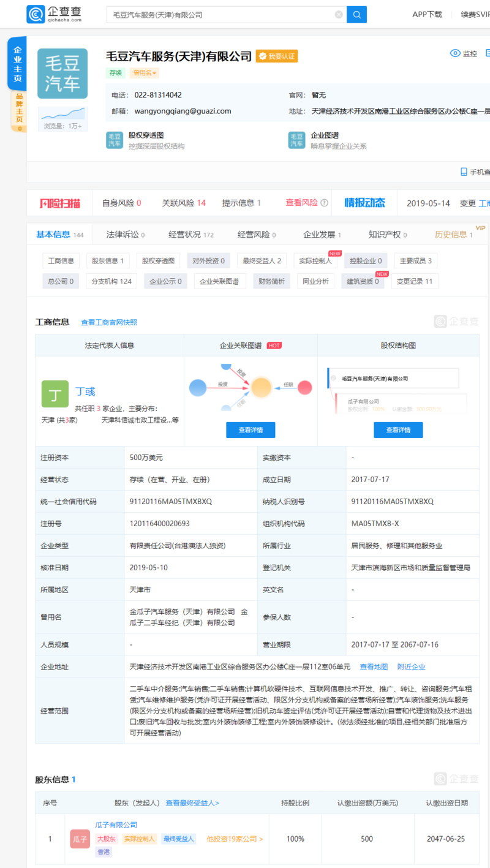The height and width of the screenshot is (868, 490).
Task: Select 财务简析 sub-tab button
Action: pos(271,281)
